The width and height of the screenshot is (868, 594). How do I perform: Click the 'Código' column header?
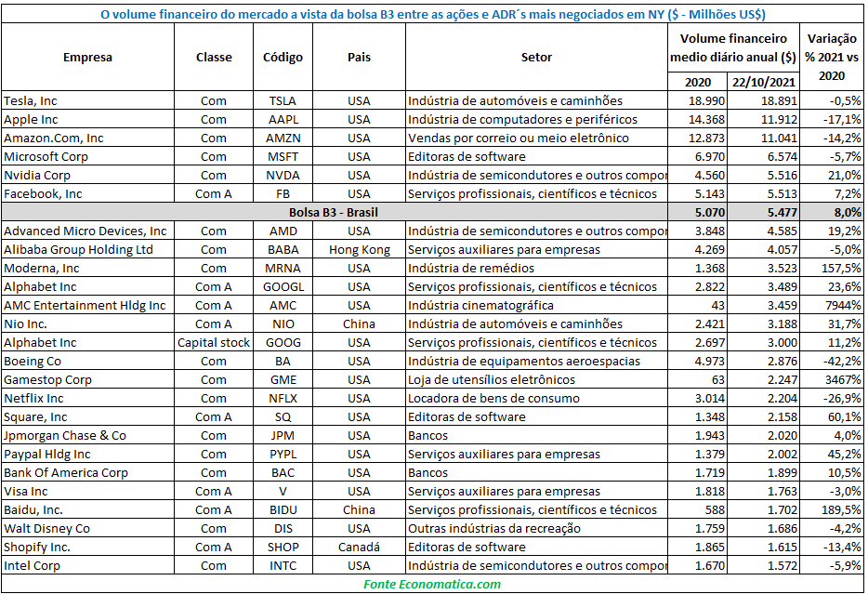283,57
